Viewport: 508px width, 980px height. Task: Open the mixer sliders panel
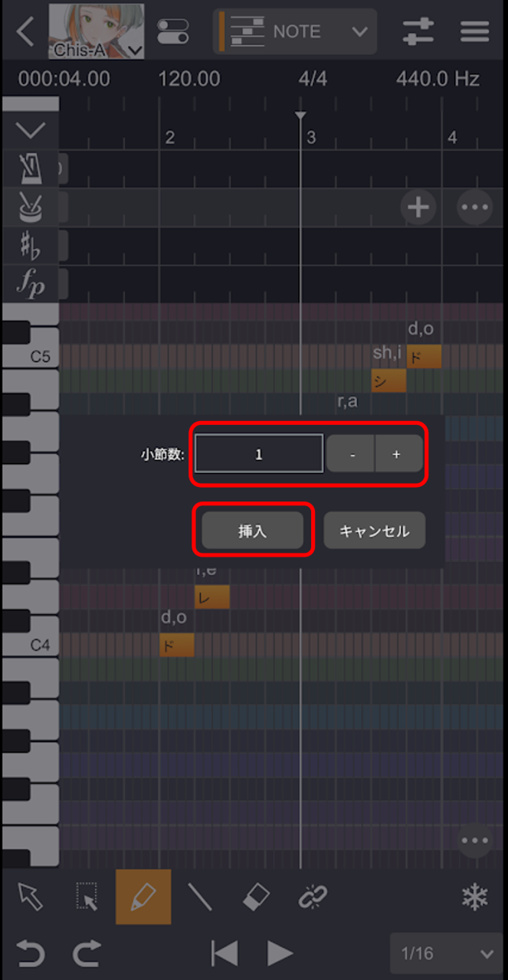click(x=418, y=31)
